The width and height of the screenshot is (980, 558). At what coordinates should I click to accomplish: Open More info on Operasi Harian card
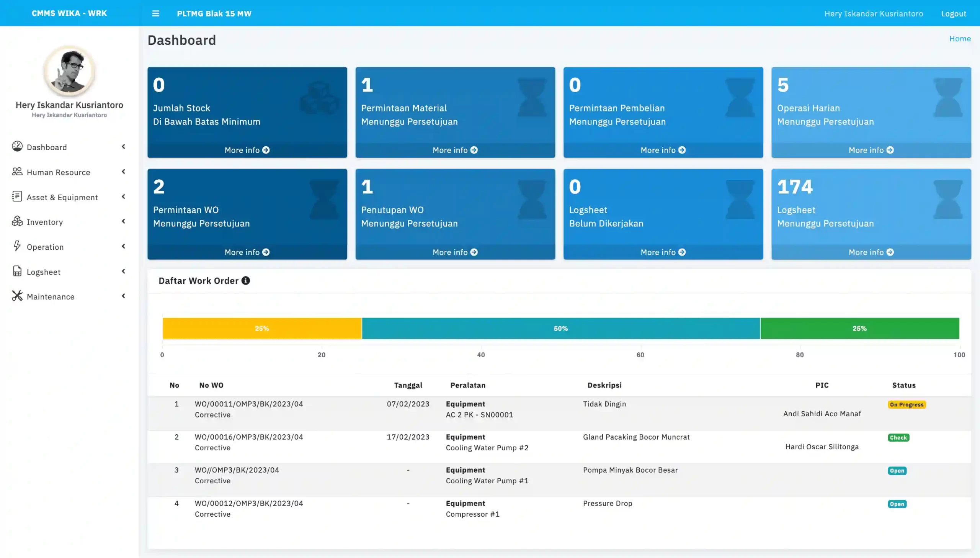871,150
